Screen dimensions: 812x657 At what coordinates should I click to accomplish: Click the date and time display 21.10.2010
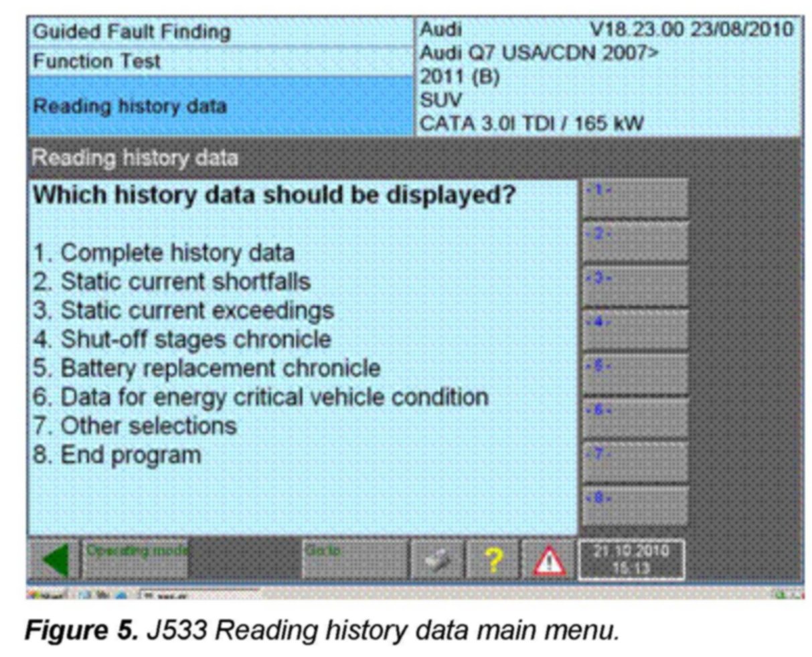tap(631, 560)
